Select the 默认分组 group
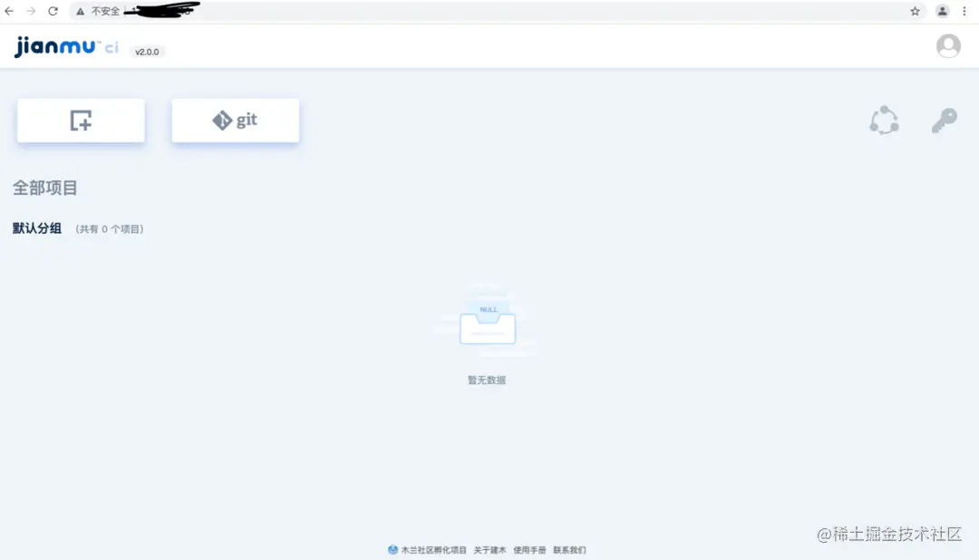979x560 pixels. (x=37, y=228)
